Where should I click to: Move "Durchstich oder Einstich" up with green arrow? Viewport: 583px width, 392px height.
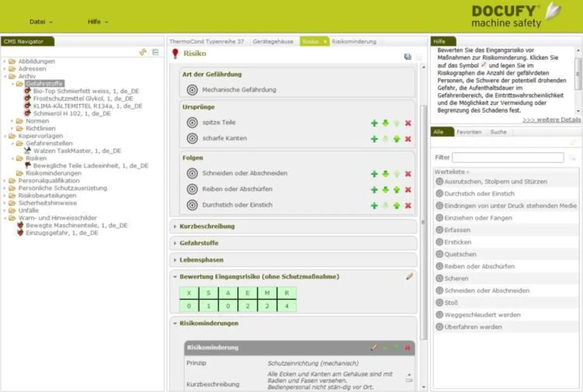(x=396, y=205)
